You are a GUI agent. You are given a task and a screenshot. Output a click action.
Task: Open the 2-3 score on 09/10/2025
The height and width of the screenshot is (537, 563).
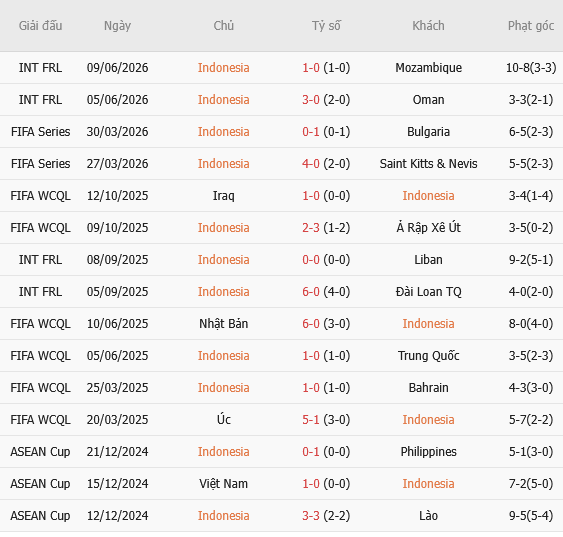[x=311, y=228]
